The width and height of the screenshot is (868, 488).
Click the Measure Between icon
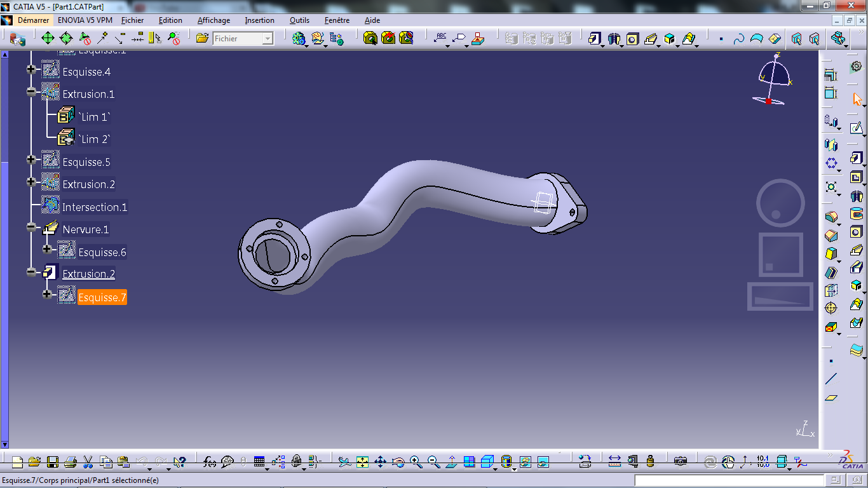tap(614, 462)
